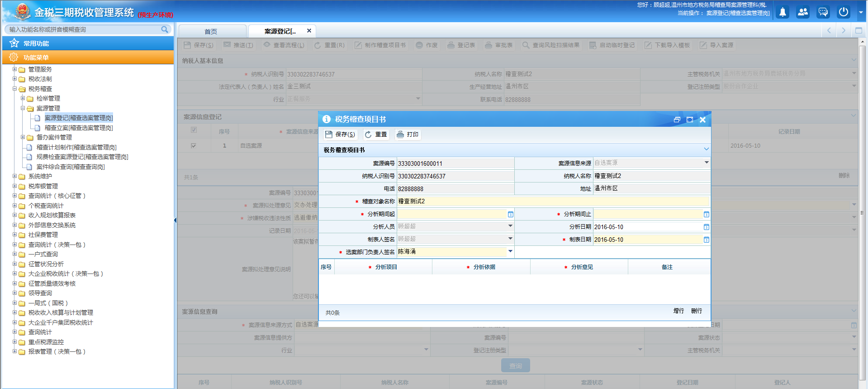Screen dimensions: 868x389
Task: Click the 重置 refresh icon in dialog
Action: pos(368,134)
